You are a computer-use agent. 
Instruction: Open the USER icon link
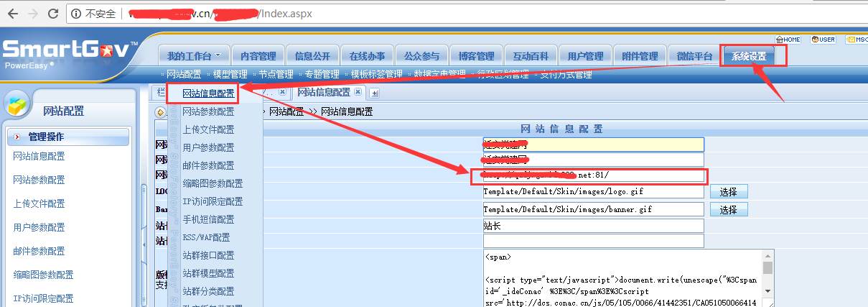click(x=822, y=40)
